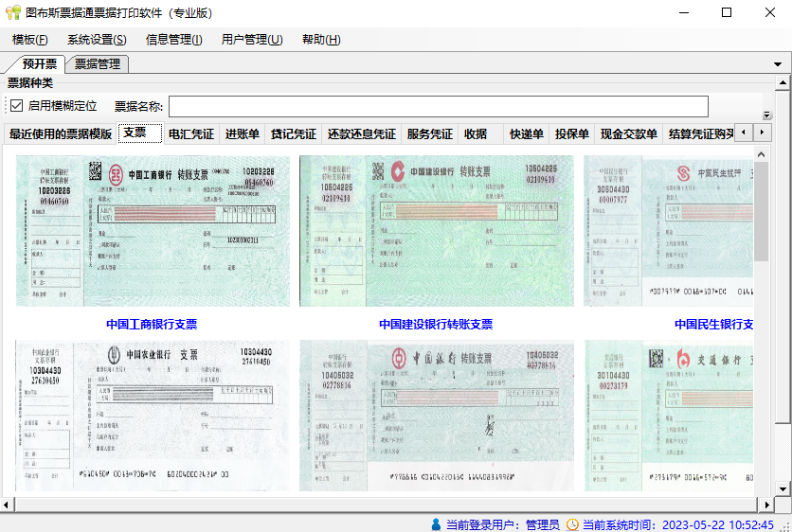
Task: Select the 现金交款单 category tab
Action: click(629, 133)
